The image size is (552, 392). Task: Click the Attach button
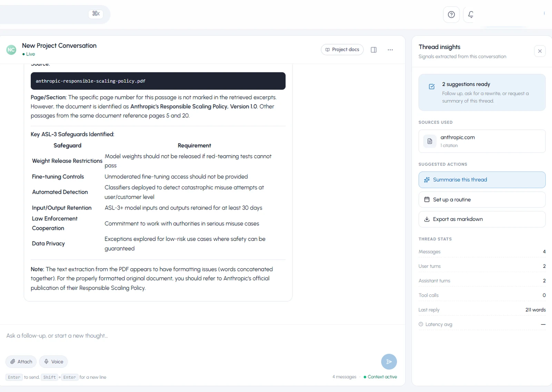(x=21, y=362)
